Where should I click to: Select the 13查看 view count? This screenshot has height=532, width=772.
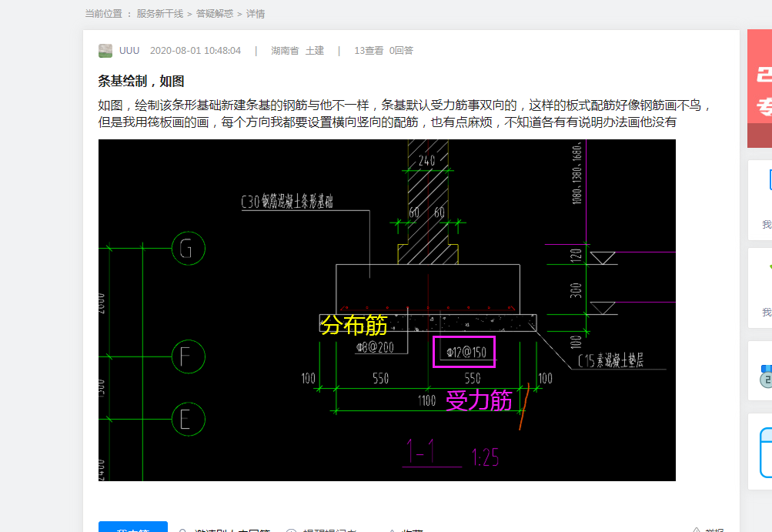pos(369,51)
